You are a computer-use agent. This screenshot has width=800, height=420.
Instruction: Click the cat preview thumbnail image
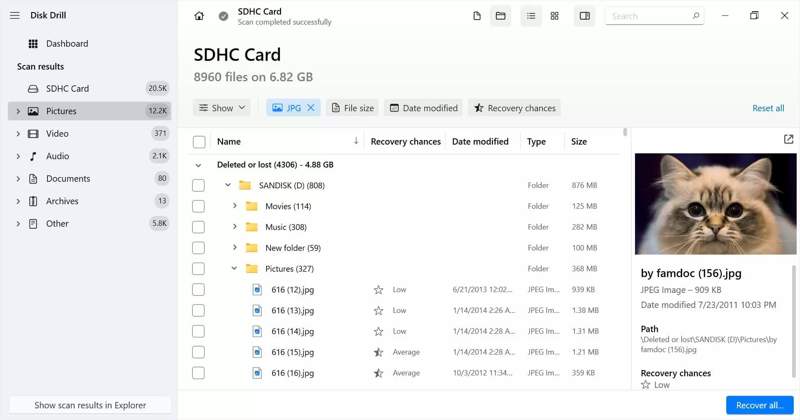(715, 204)
